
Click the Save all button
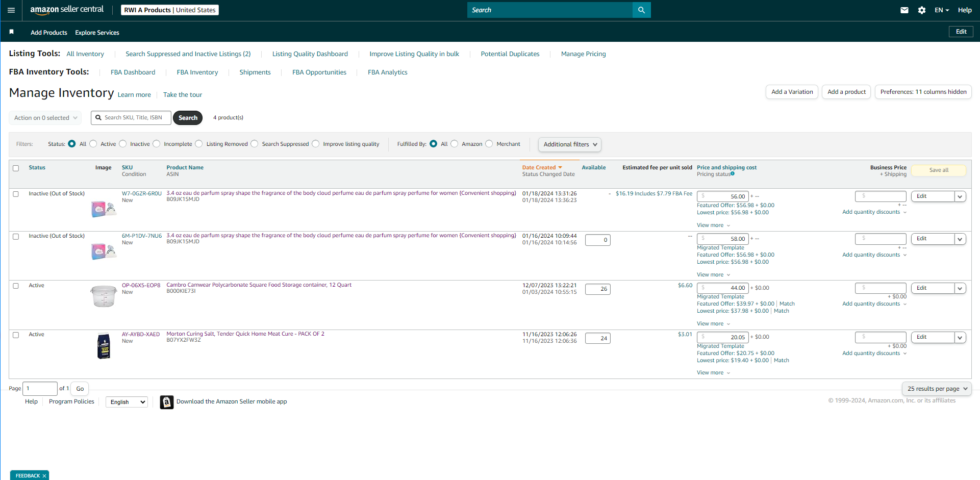point(939,170)
